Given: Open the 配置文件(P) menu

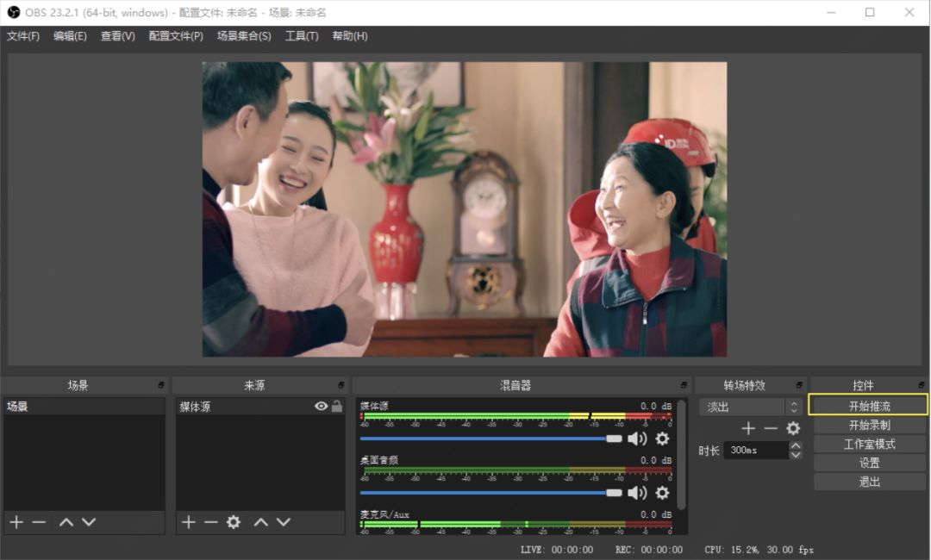Looking at the screenshot, I should [176, 36].
